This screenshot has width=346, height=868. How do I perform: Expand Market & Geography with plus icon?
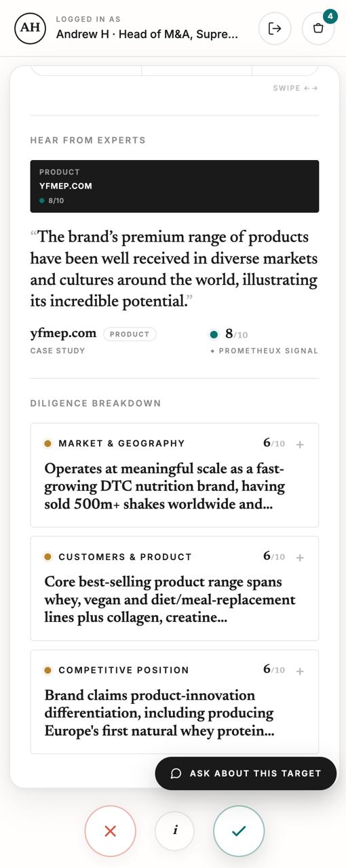click(300, 444)
